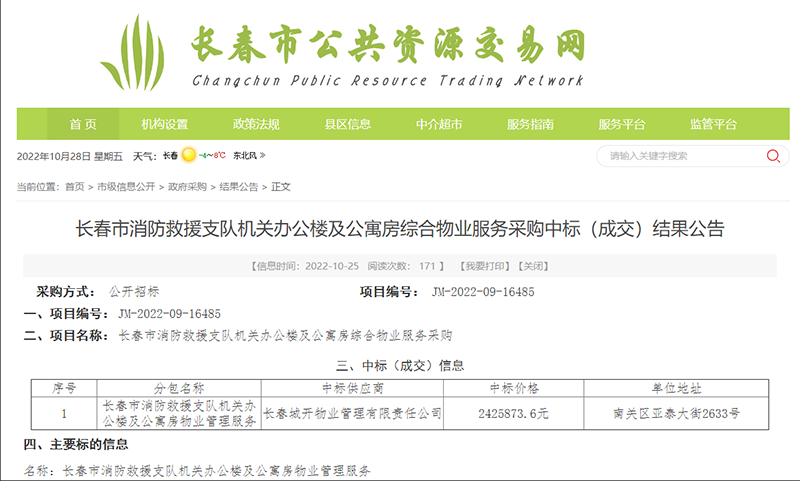Viewport: 800px width, 481px height.
Task: Open 结果公告 breadcrumb link
Action: pyautogui.click(x=239, y=187)
